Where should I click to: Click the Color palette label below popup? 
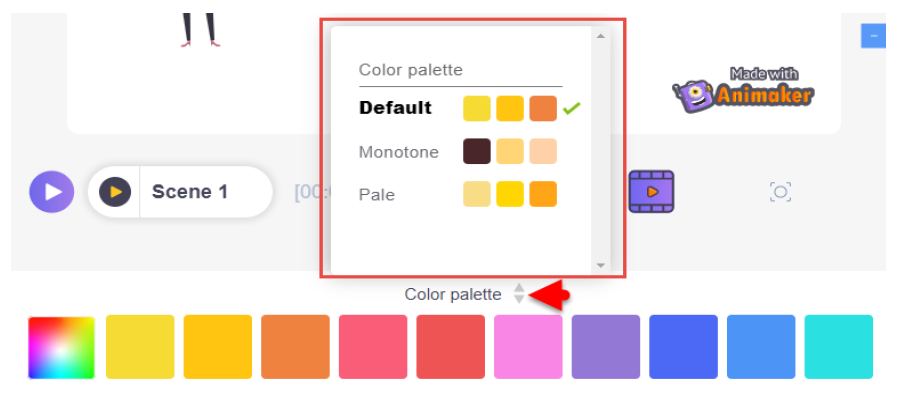tap(453, 294)
